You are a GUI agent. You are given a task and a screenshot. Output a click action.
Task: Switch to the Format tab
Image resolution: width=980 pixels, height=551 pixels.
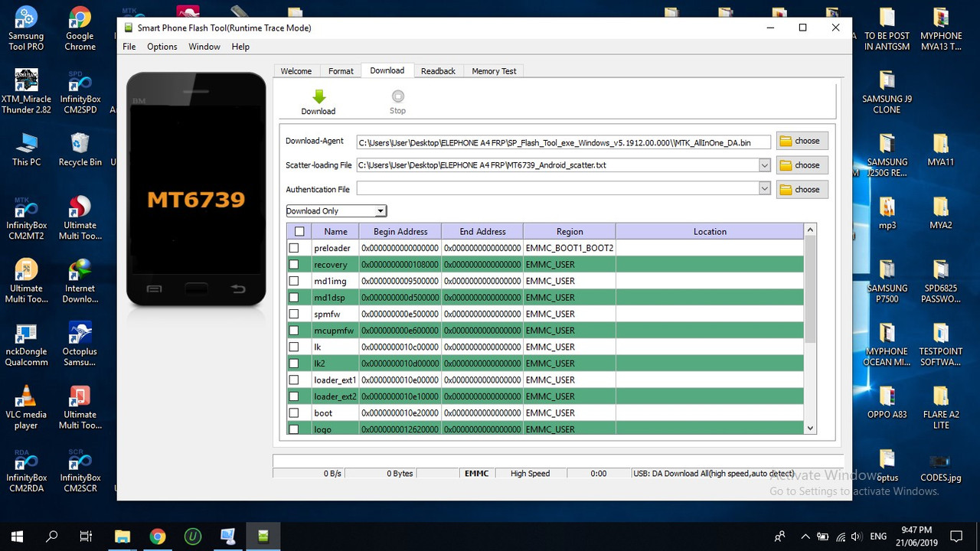click(341, 71)
